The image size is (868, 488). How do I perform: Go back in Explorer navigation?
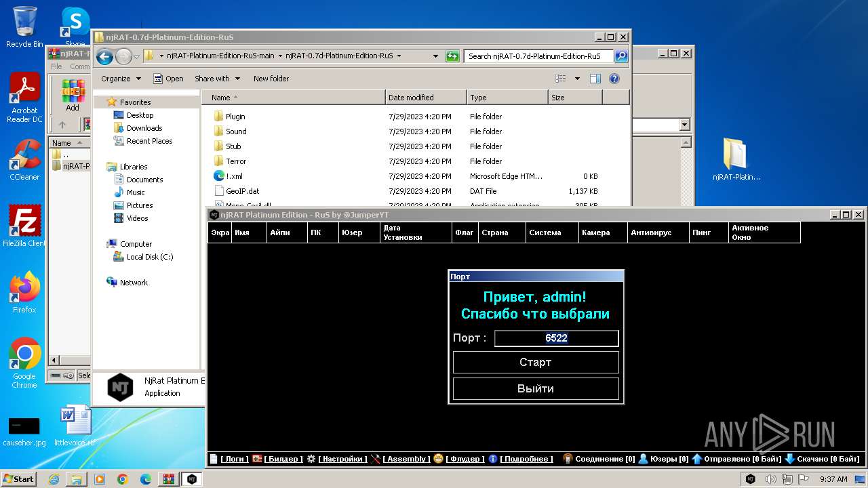click(104, 56)
